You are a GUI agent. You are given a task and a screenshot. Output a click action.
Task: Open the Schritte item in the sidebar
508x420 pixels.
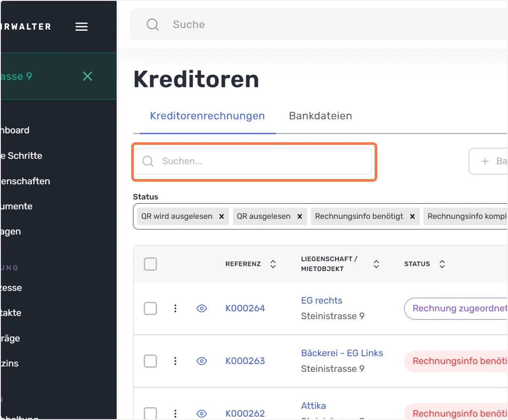pos(22,156)
